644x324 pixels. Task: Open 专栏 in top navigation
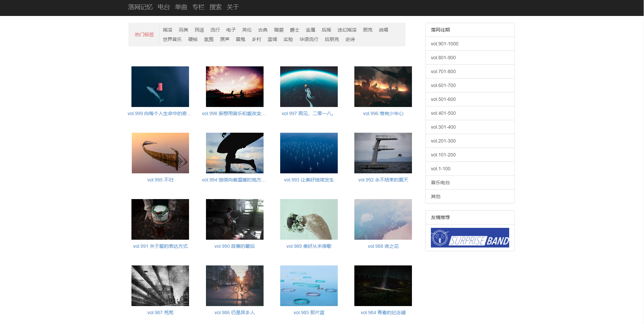tap(198, 7)
